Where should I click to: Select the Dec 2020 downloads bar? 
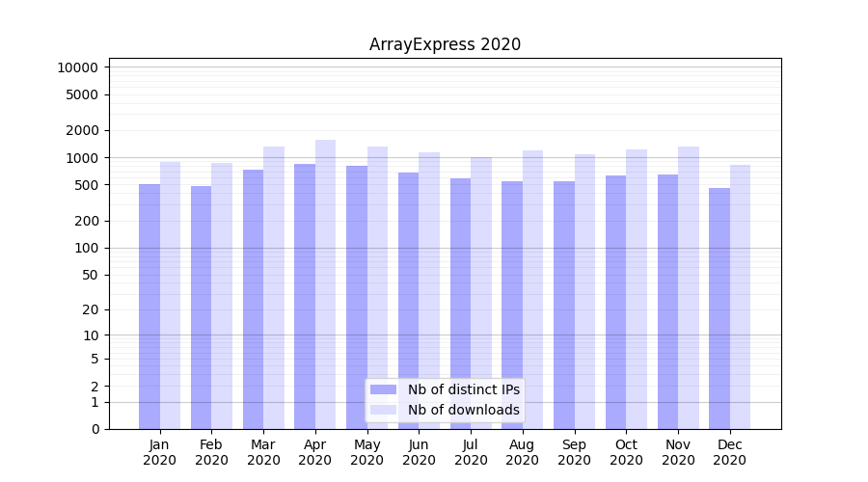coord(740,297)
